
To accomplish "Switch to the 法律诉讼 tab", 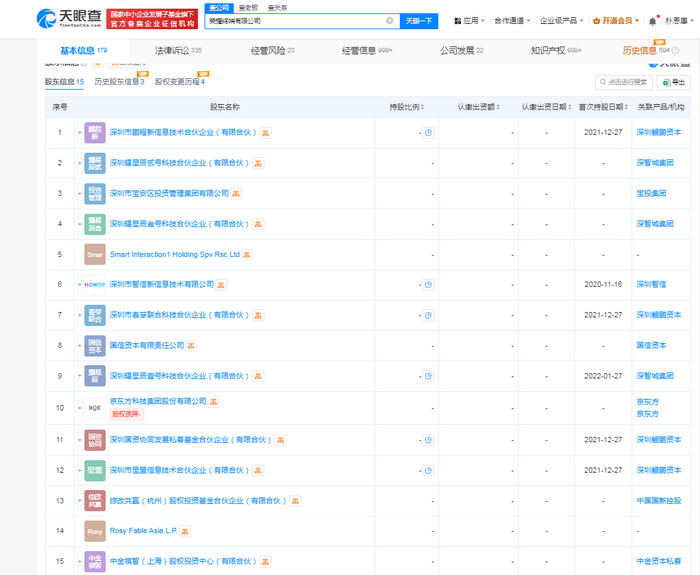I will coord(177,50).
